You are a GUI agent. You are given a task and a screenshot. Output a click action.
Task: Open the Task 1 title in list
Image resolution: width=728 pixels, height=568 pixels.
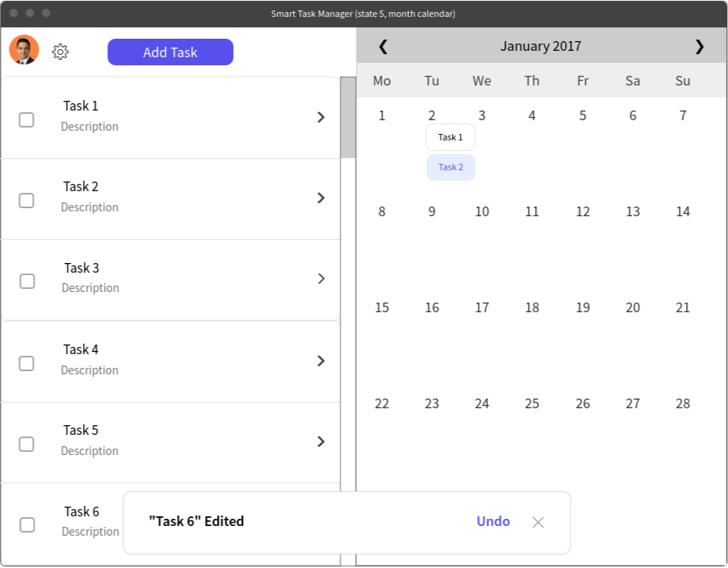click(x=81, y=106)
